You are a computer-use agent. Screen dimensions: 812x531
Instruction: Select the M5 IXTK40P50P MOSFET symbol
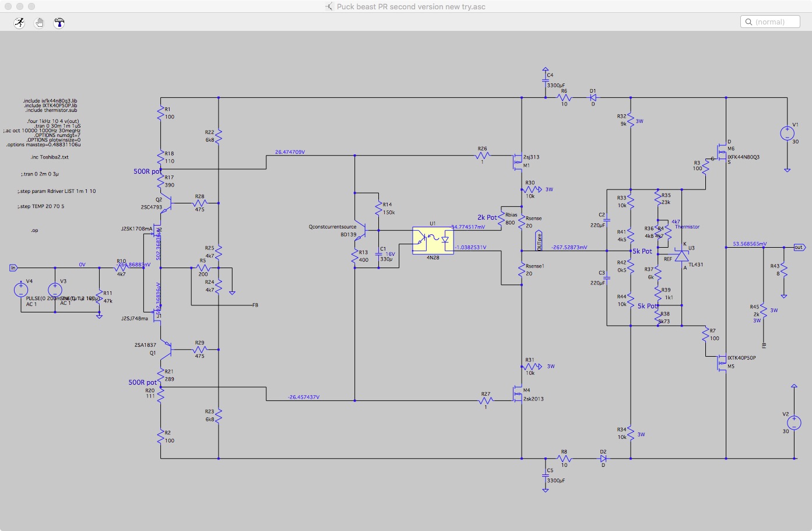(x=722, y=361)
